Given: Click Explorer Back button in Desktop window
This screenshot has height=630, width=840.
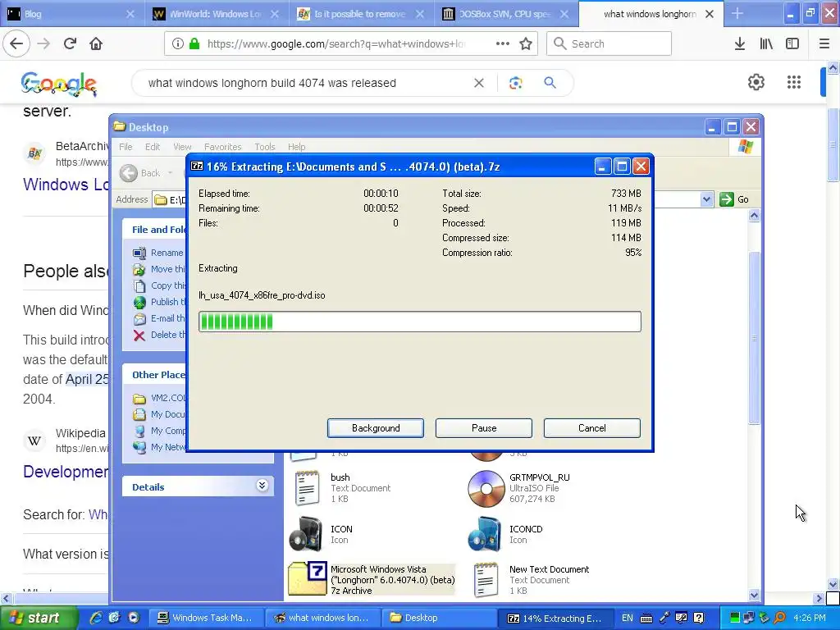Looking at the screenshot, I should pos(139,173).
